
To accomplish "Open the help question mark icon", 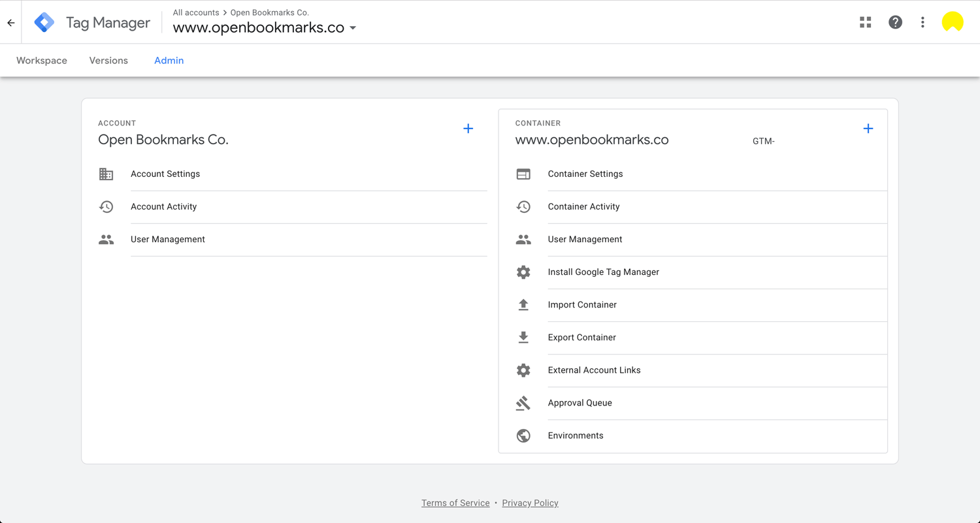I will [x=895, y=22].
